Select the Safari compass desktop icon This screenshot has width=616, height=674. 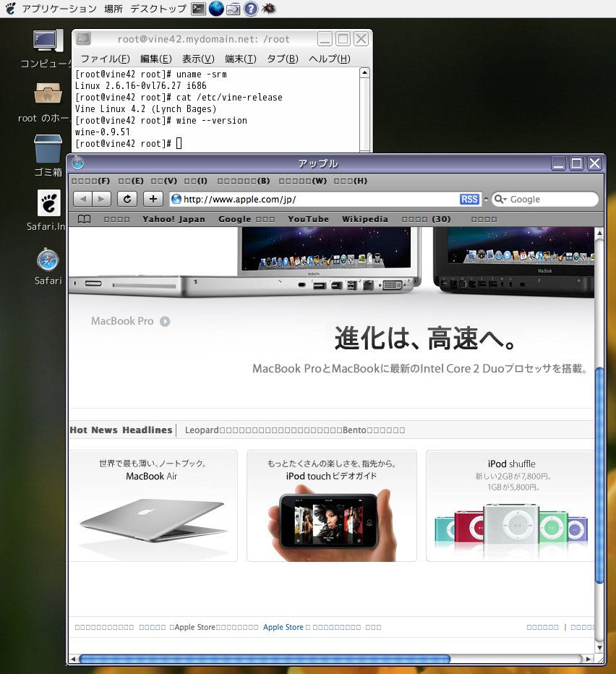tap(48, 260)
